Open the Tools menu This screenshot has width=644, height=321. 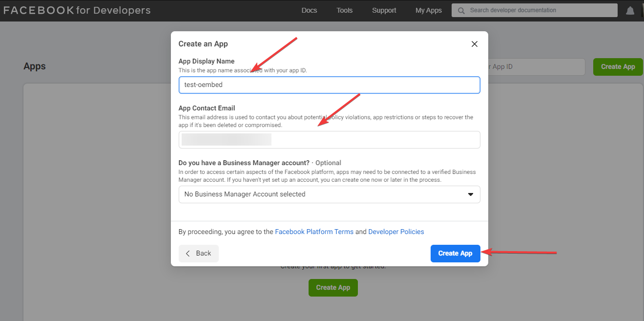[344, 10]
